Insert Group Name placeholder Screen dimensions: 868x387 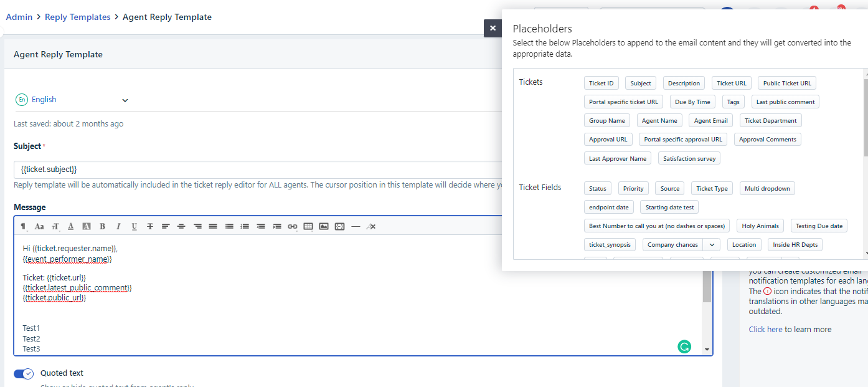click(x=607, y=121)
